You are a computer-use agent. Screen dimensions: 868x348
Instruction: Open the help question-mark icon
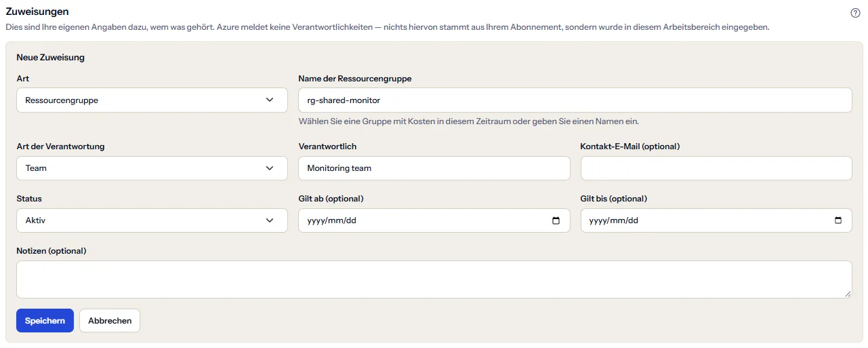(855, 13)
